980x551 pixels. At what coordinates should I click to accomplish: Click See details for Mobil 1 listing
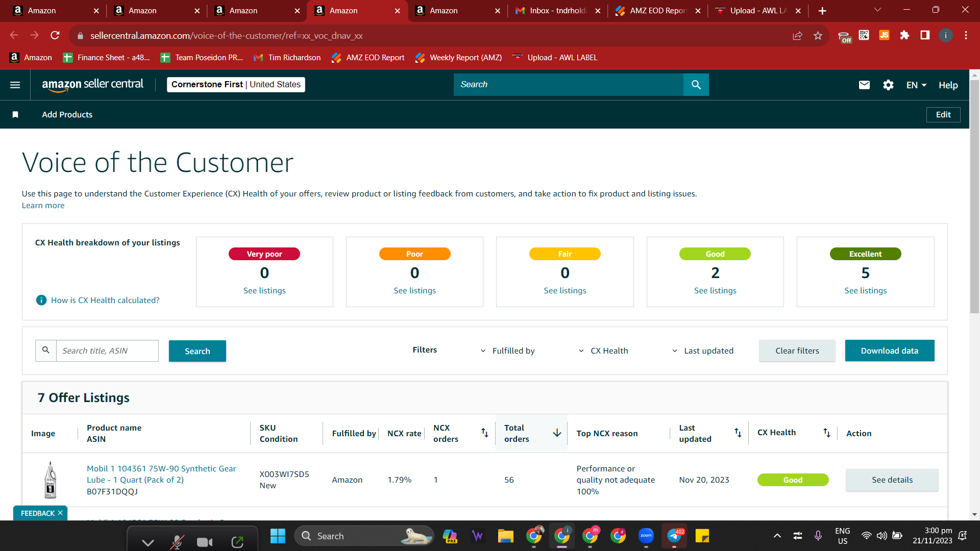click(892, 480)
